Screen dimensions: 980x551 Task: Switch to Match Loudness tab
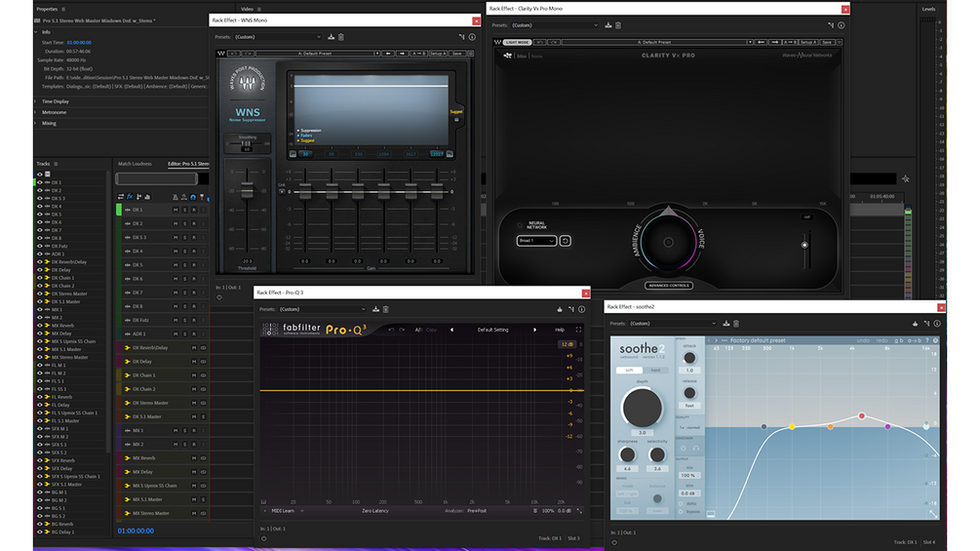pyautogui.click(x=135, y=164)
